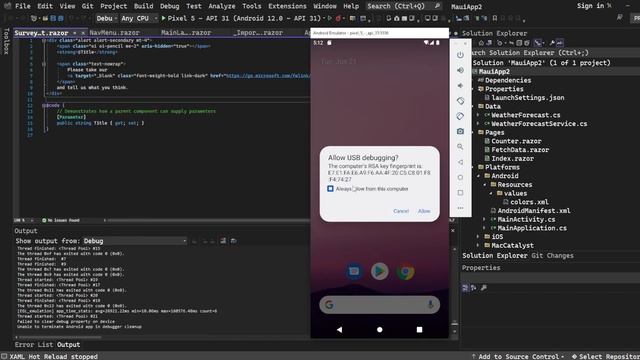640x360 pixels.
Task: Tap Android recents square button
Action: coord(419,329)
